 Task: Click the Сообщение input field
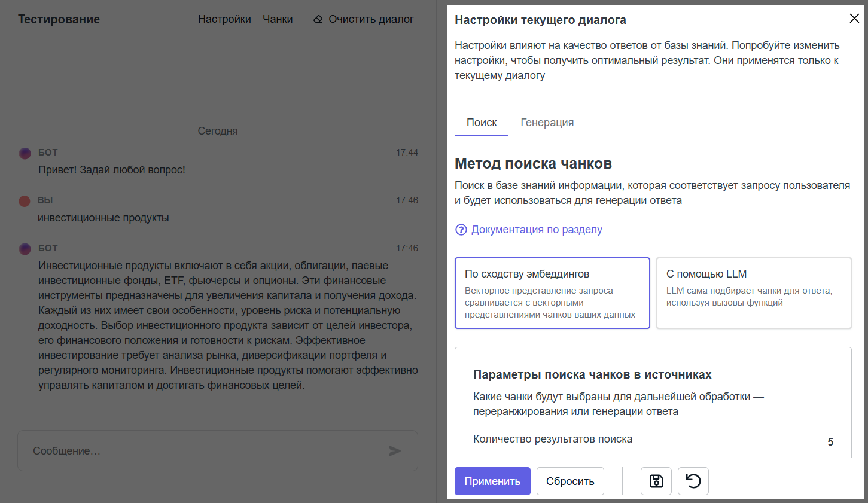pyautogui.click(x=218, y=450)
